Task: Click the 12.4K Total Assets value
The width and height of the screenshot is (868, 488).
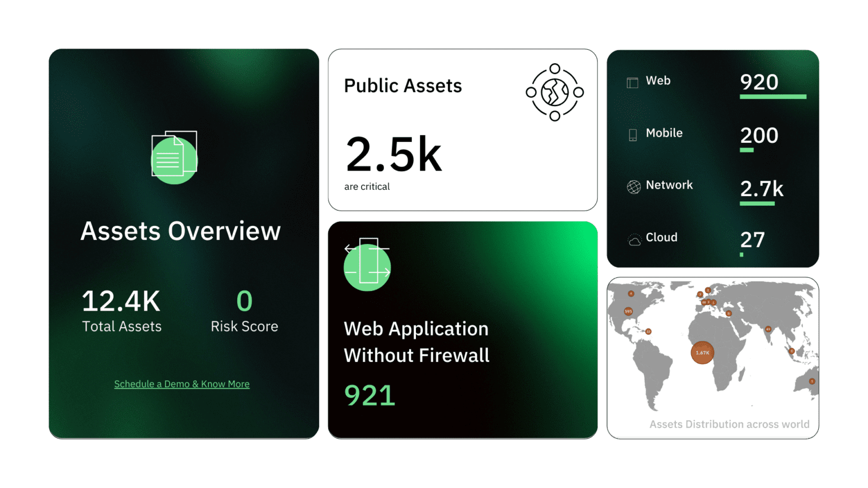Action: coord(121,301)
